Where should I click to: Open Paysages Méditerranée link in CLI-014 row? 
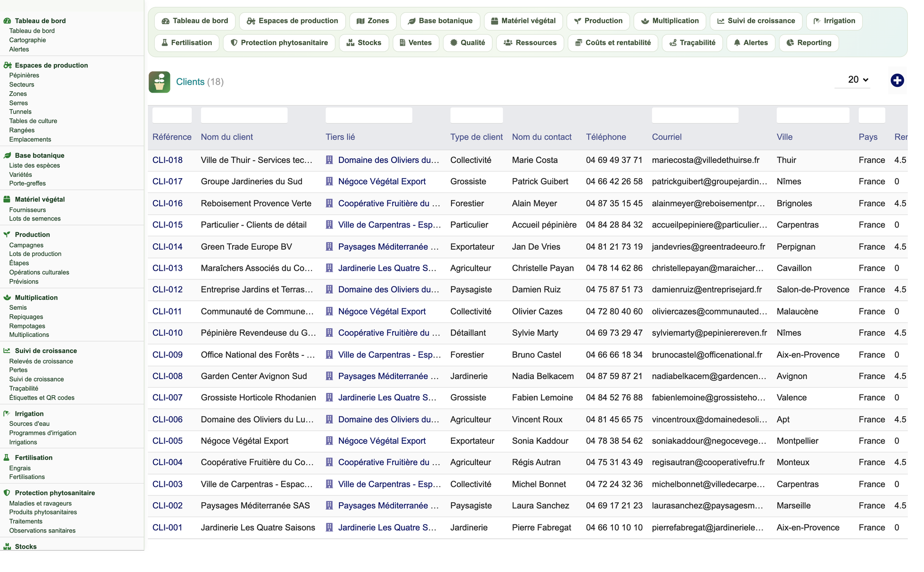389,247
